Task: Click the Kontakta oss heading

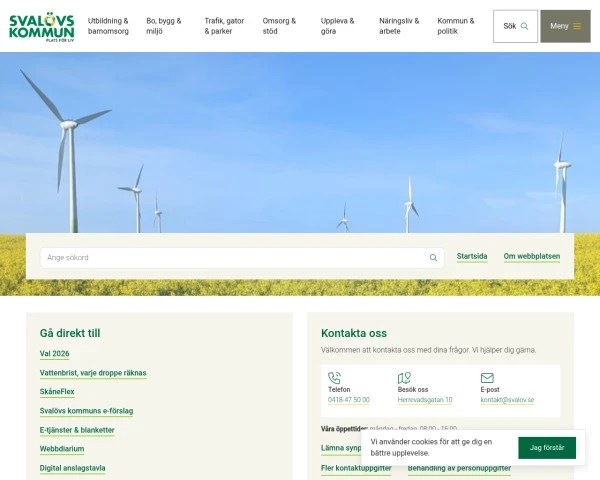Action: click(x=354, y=333)
